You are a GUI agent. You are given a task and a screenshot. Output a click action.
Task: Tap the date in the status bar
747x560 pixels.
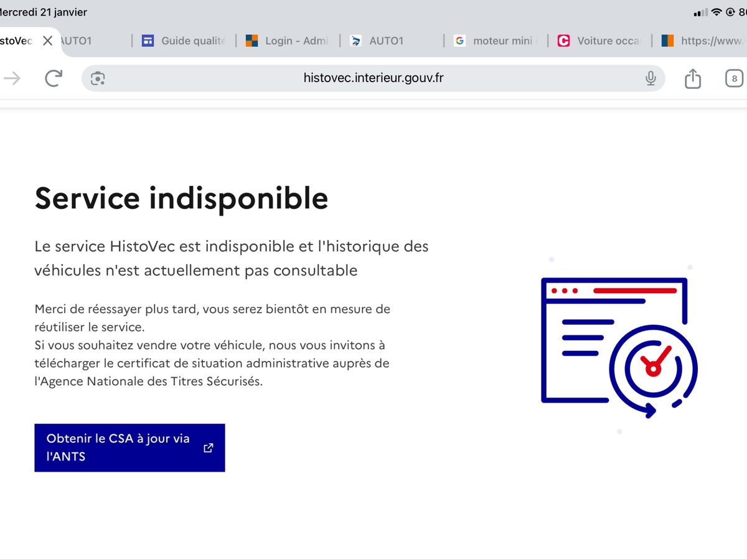pyautogui.click(x=44, y=12)
